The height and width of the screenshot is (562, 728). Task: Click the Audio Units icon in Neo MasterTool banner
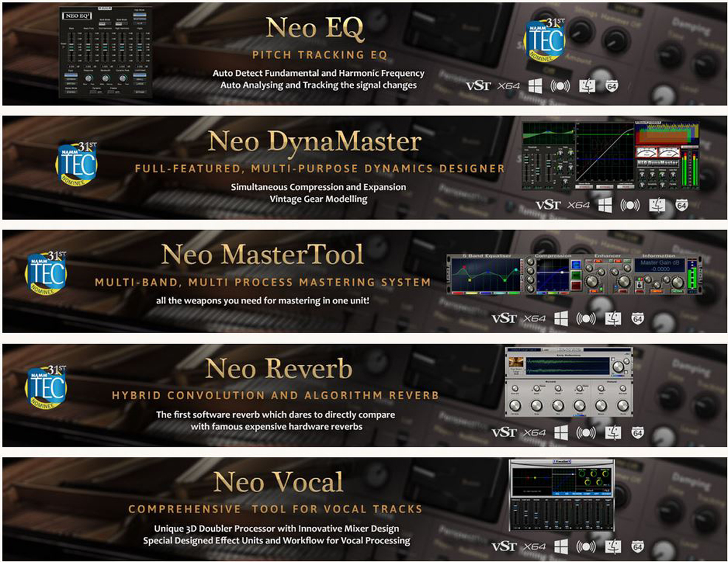pos(587,319)
